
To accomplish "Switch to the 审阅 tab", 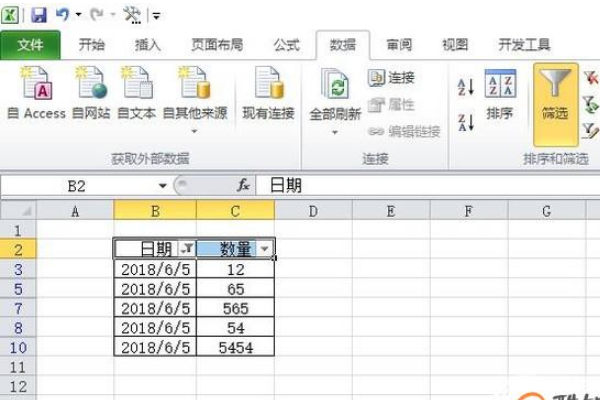I will 399,45.
